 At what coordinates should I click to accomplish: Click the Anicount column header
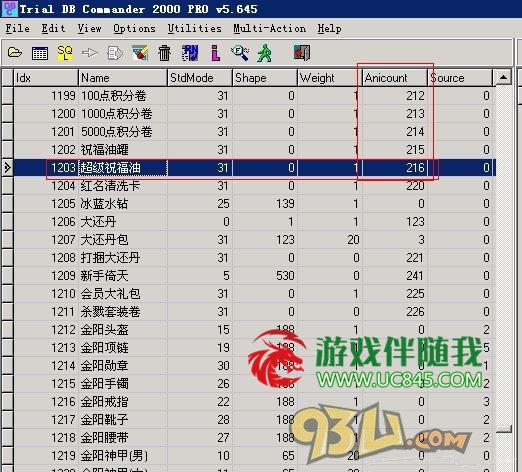(x=395, y=78)
